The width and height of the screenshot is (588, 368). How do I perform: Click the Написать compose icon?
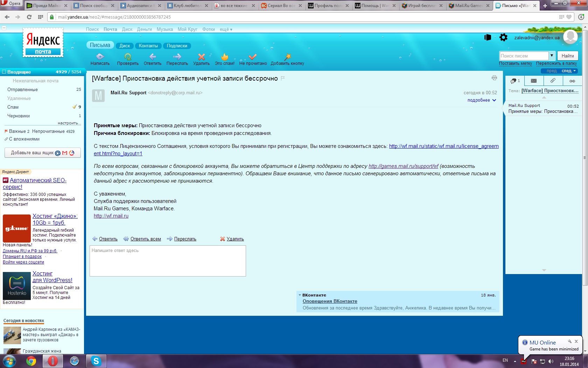pos(100,56)
